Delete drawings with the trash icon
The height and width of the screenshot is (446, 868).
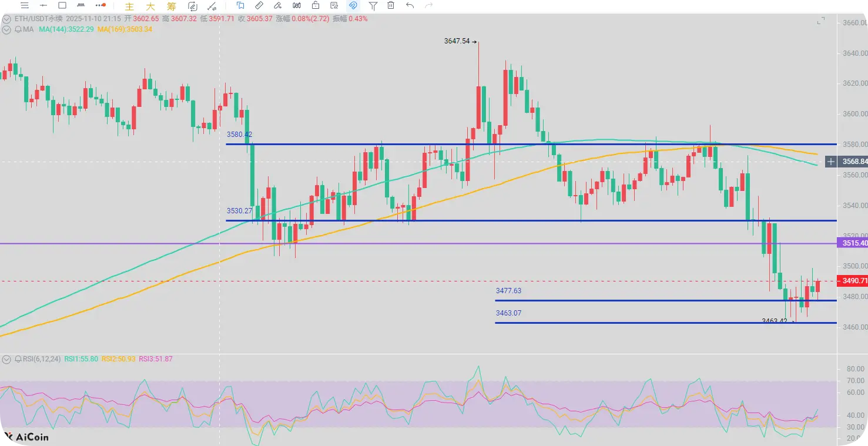(391, 5)
